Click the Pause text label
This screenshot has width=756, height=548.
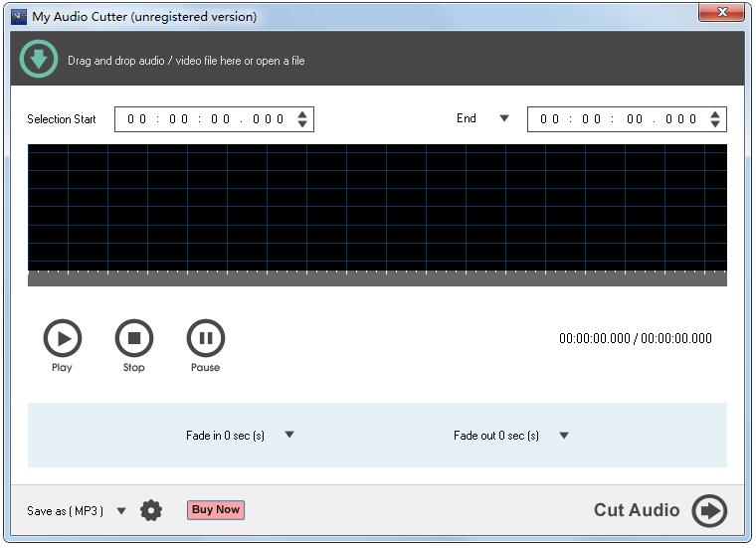pyautogui.click(x=205, y=367)
